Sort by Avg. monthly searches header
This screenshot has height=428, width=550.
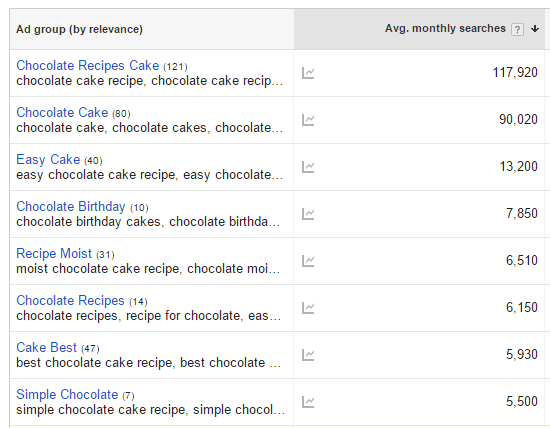pyautogui.click(x=445, y=28)
